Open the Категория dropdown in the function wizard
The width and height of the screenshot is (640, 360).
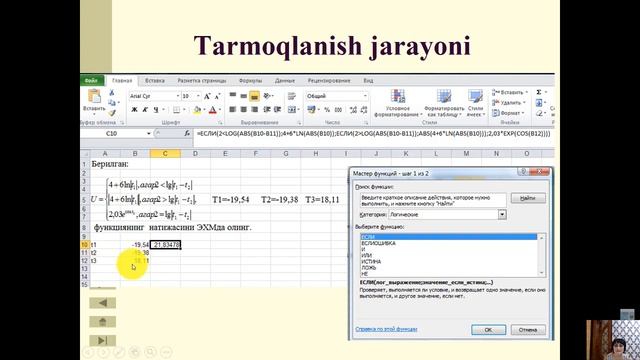tap(502, 214)
